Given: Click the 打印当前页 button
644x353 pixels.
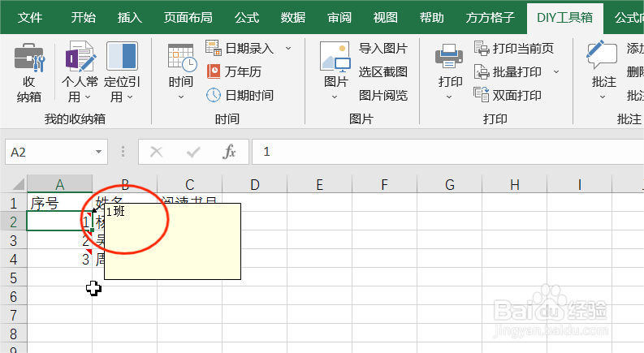Looking at the screenshot, I should [x=514, y=49].
